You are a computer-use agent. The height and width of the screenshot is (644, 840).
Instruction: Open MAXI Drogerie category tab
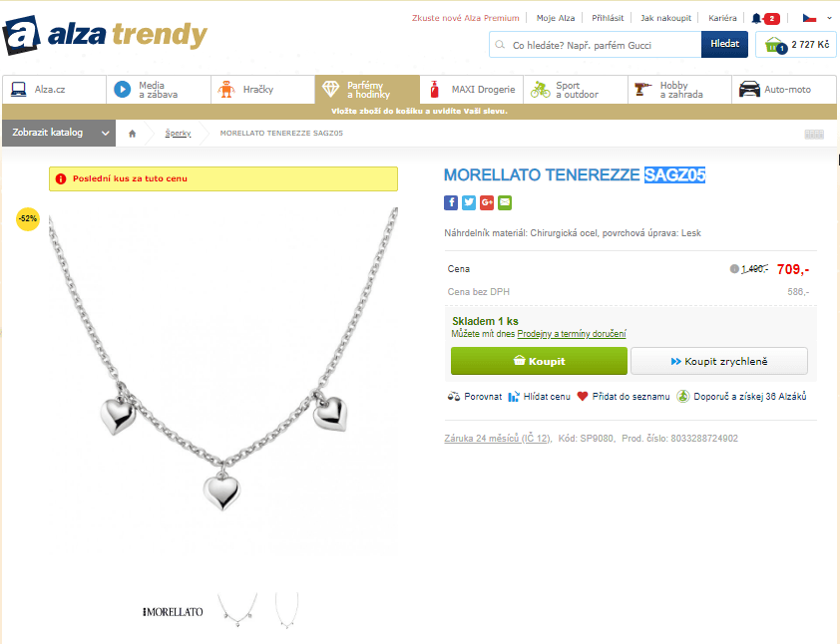coord(472,90)
